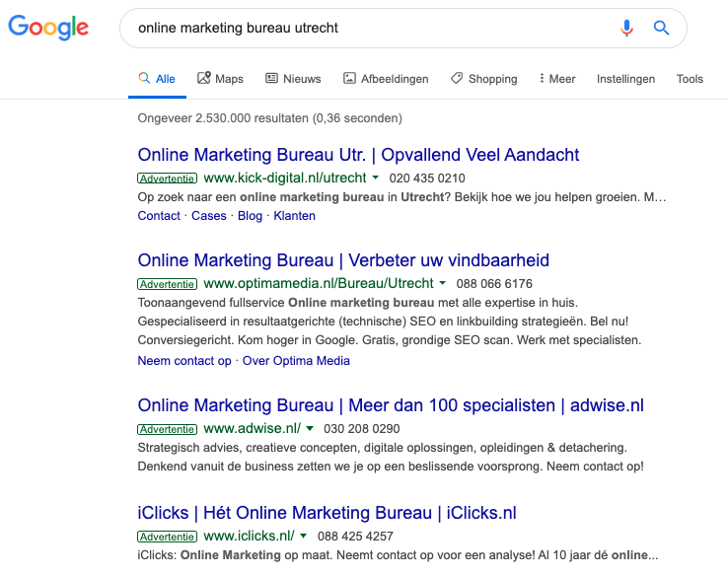Open the iClicks ad title link

click(327, 513)
